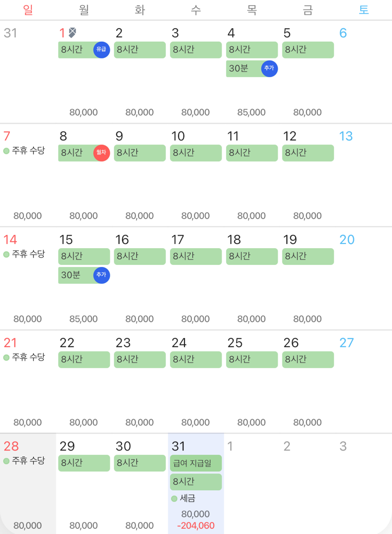The height and width of the screenshot is (534, 392).
Task: Tap the 주휴 수당 green dot on day 21
Action: (x=6, y=358)
